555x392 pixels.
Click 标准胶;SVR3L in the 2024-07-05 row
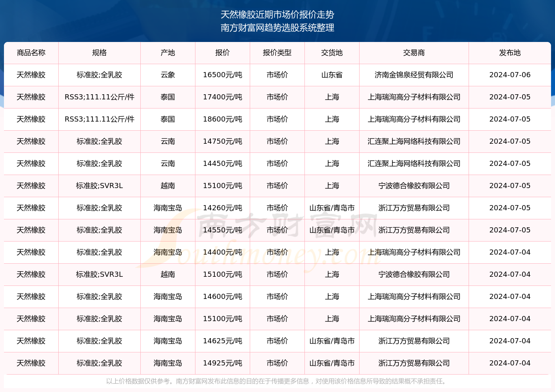[x=100, y=186]
